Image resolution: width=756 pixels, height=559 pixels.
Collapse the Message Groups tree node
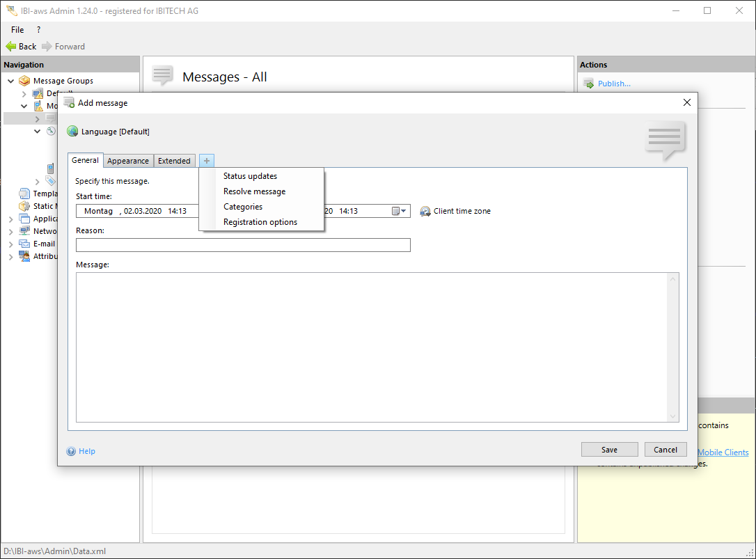tap(11, 81)
